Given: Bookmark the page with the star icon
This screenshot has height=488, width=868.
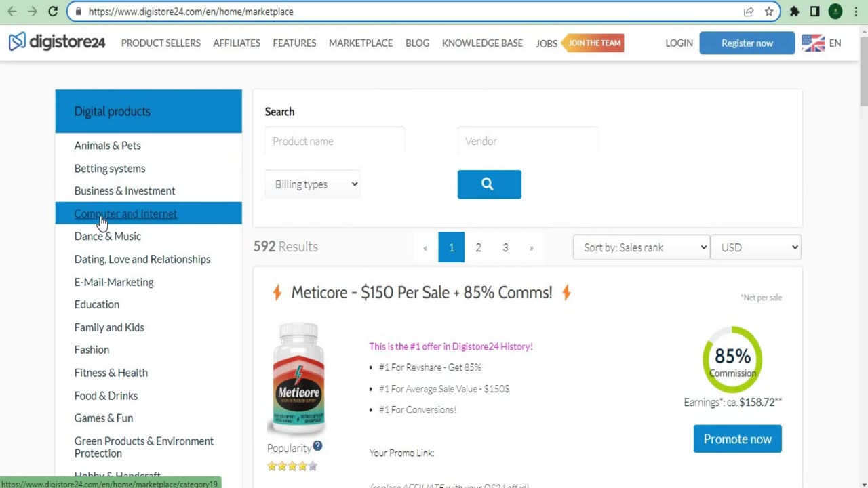Looking at the screenshot, I should click(x=769, y=12).
